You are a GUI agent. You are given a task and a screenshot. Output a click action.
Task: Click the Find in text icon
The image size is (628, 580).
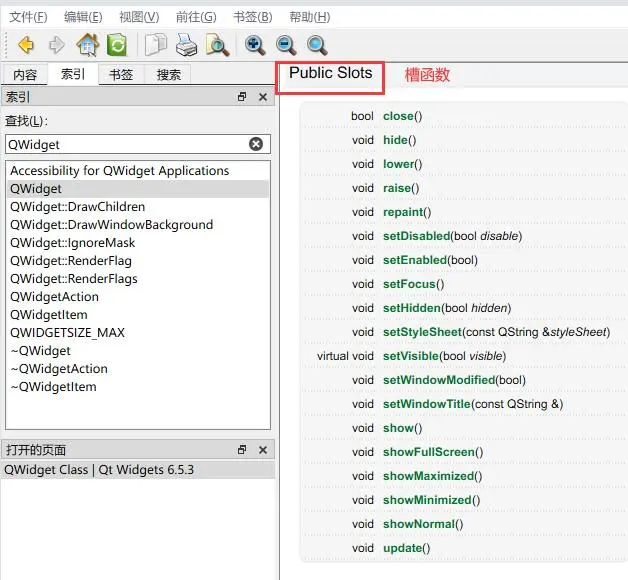click(216, 45)
